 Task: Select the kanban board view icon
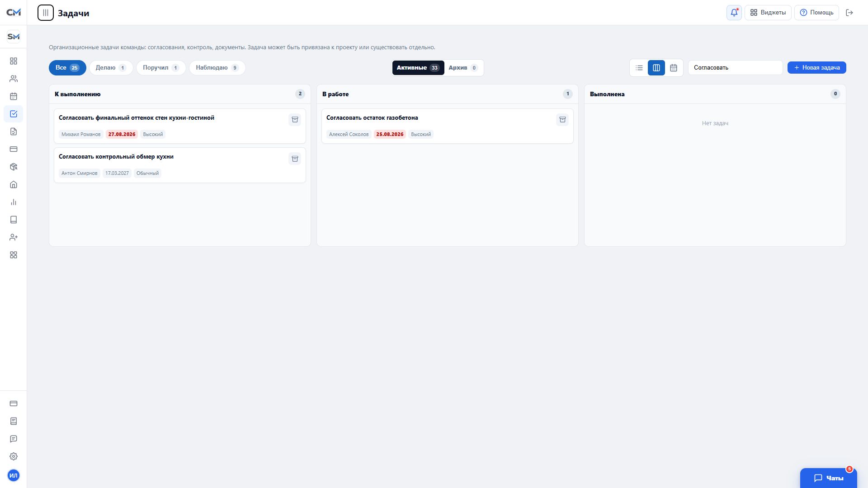click(656, 68)
